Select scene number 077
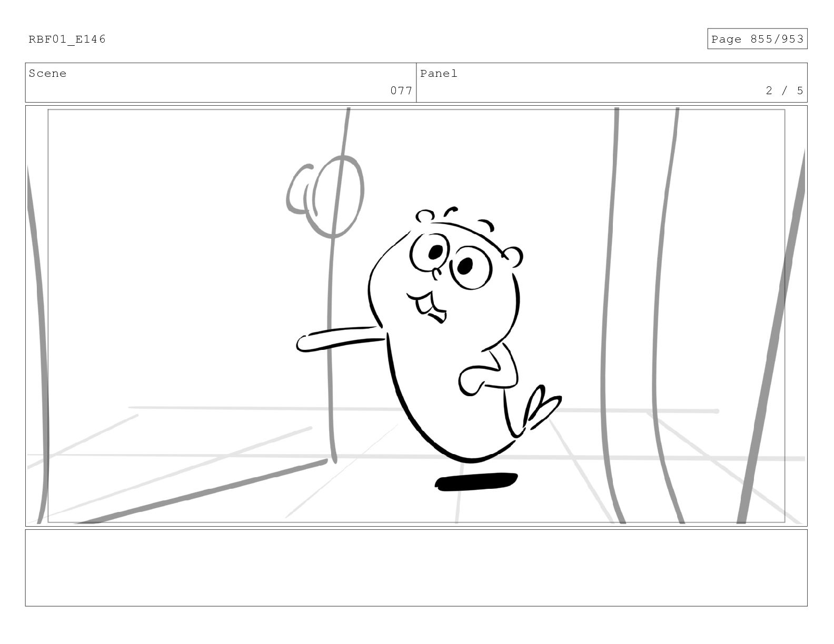 pos(401,90)
